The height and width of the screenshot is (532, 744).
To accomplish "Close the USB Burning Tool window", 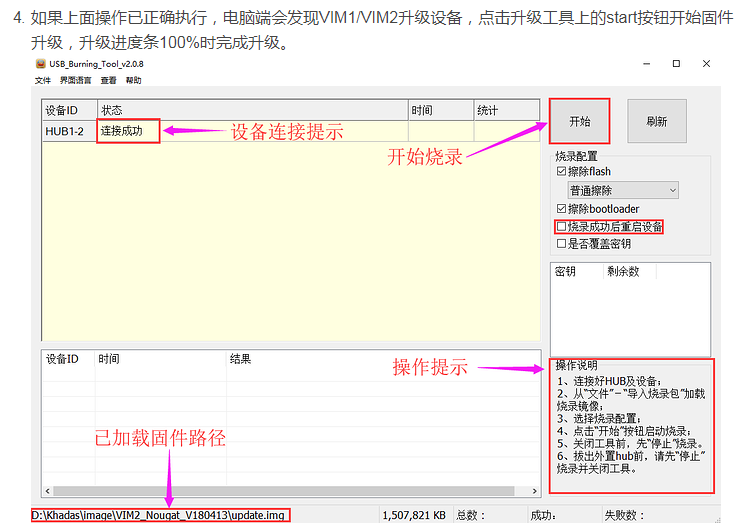I will click(x=707, y=64).
